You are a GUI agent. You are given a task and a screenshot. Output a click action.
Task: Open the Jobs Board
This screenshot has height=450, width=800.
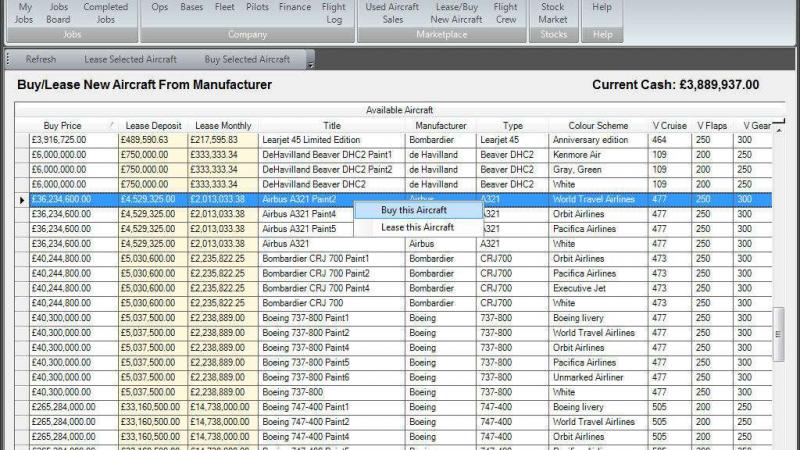pos(58,13)
